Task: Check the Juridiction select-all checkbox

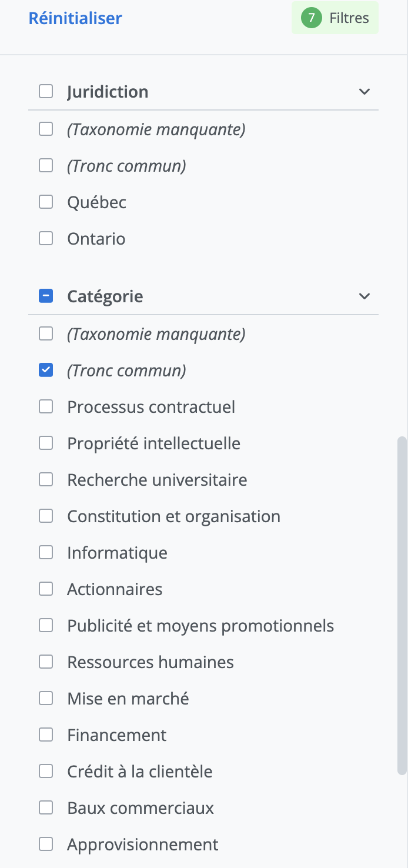Action: coord(46,92)
